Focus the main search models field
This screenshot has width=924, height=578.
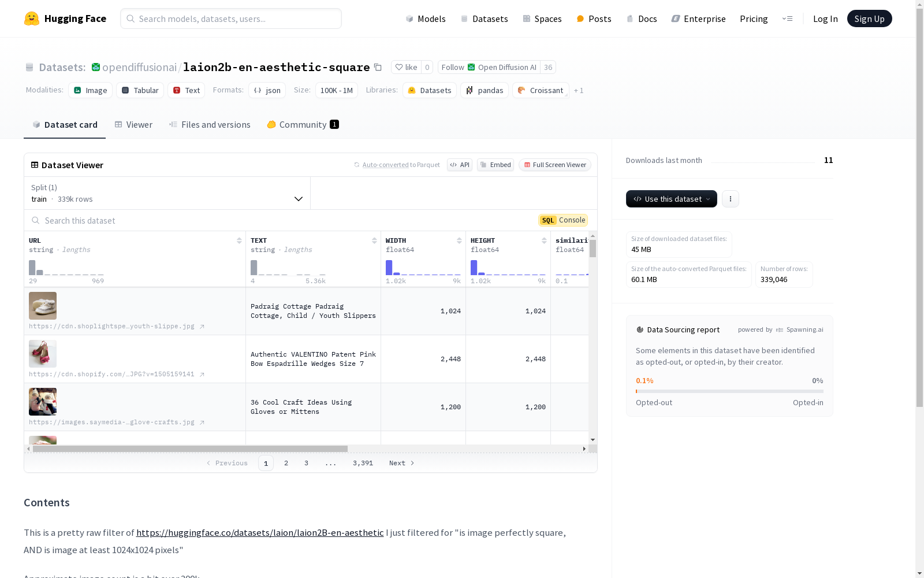(x=231, y=18)
